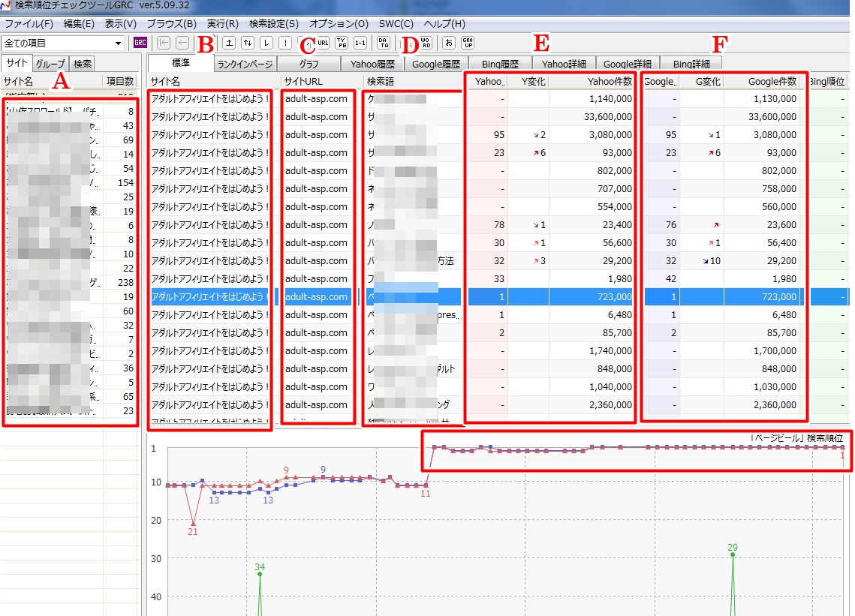Screen dimensions: 855x616
Task: Sort by the Y変化 column header
Action: [x=529, y=81]
